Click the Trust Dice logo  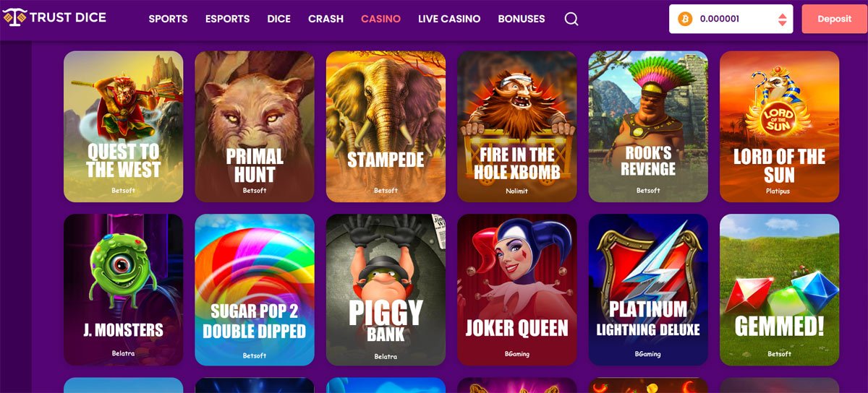[x=55, y=17]
